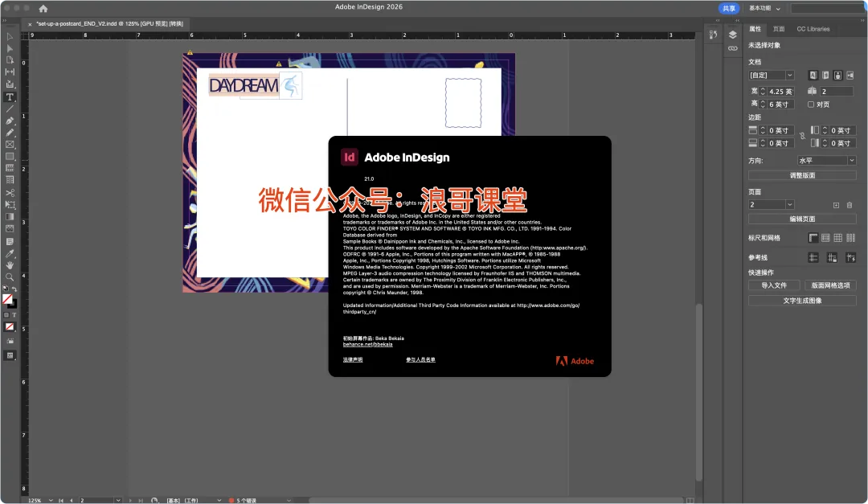Click the 文字生成图像 button
868x504 pixels.
pyautogui.click(x=802, y=301)
